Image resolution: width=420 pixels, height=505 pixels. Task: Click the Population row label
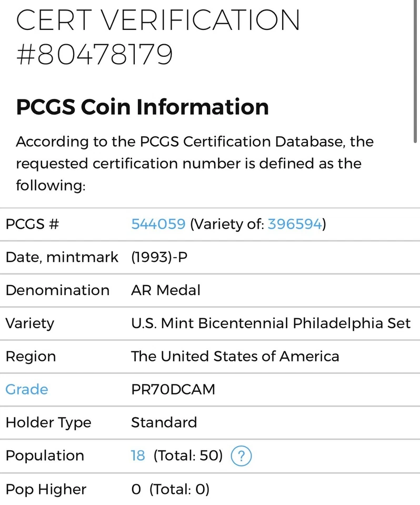coord(45,456)
